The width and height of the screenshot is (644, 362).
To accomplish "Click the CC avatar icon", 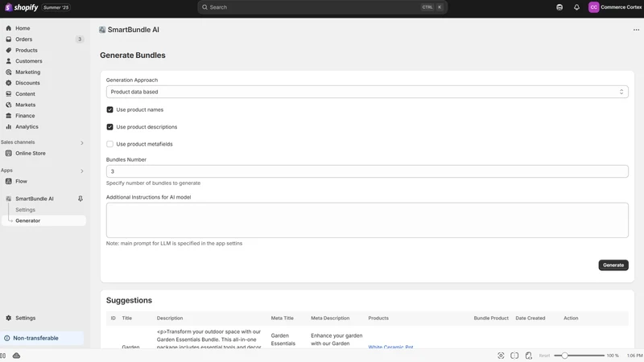I will click(593, 7).
